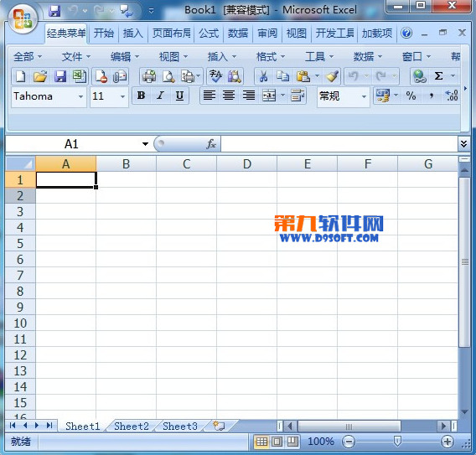The width and height of the screenshot is (476, 455).
Task: Paste from clipboard icon
Action: 303,76
